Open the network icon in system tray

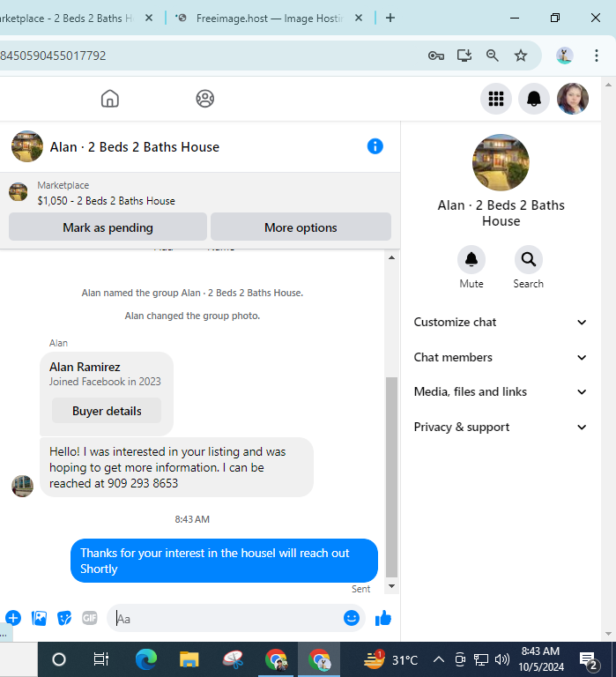coord(481,659)
